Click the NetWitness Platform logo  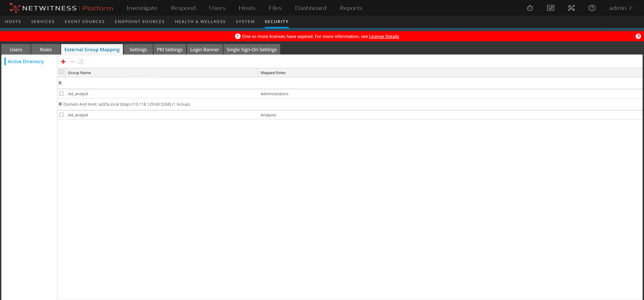click(61, 8)
